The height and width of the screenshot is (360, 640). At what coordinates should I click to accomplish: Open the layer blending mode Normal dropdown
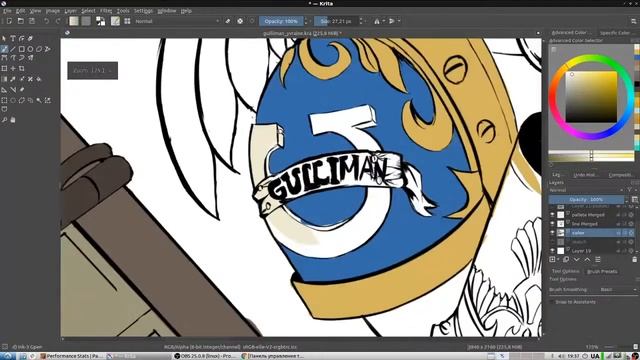[586, 190]
